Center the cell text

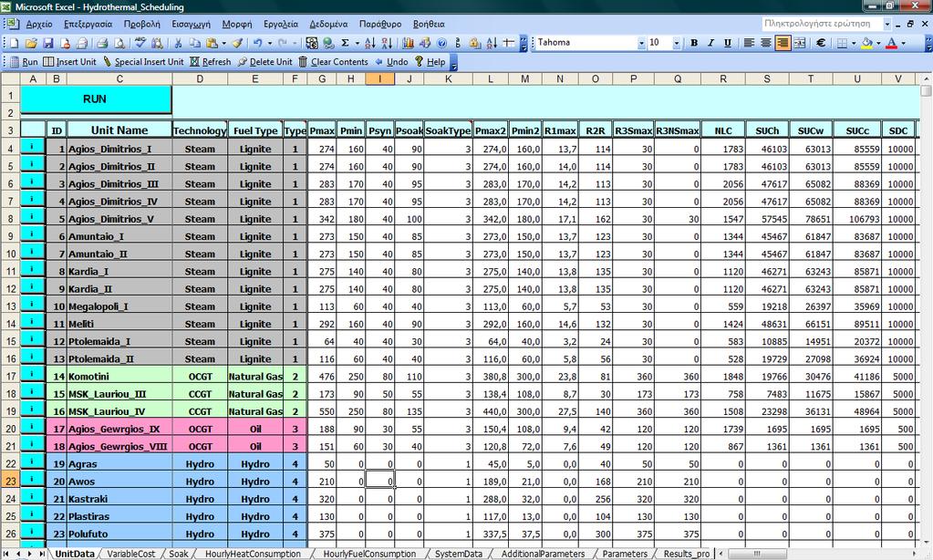[766, 43]
